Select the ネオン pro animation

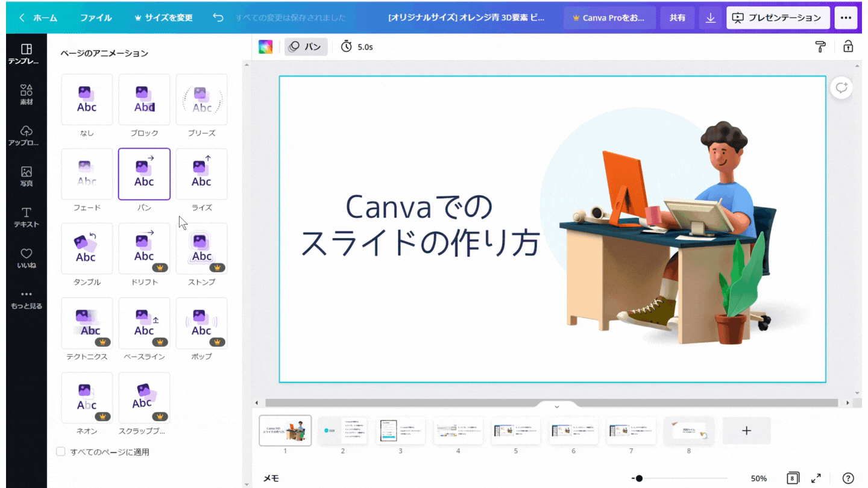pos(87,398)
